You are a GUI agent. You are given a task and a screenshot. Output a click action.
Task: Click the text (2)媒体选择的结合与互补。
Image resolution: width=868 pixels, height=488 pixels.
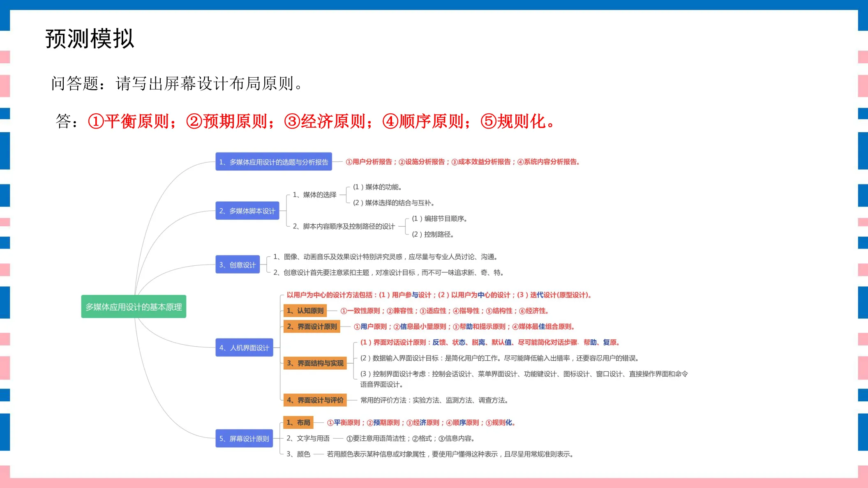click(x=394, y=203)
